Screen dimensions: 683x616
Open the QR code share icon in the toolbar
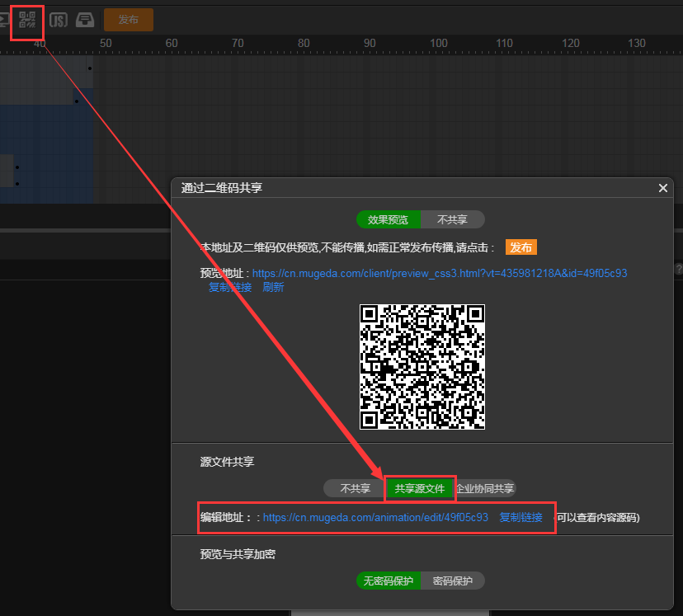27,20
